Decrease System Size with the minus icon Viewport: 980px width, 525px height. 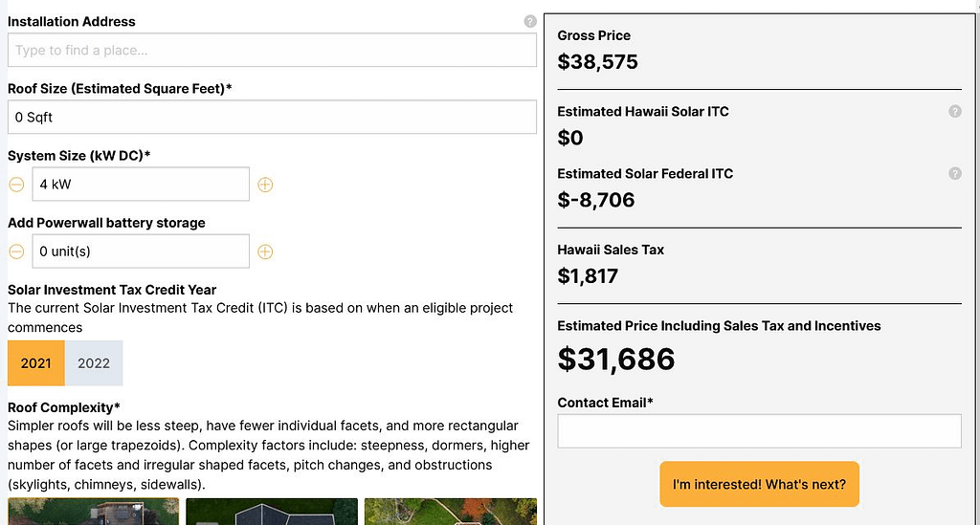click(x=16, y=185)
